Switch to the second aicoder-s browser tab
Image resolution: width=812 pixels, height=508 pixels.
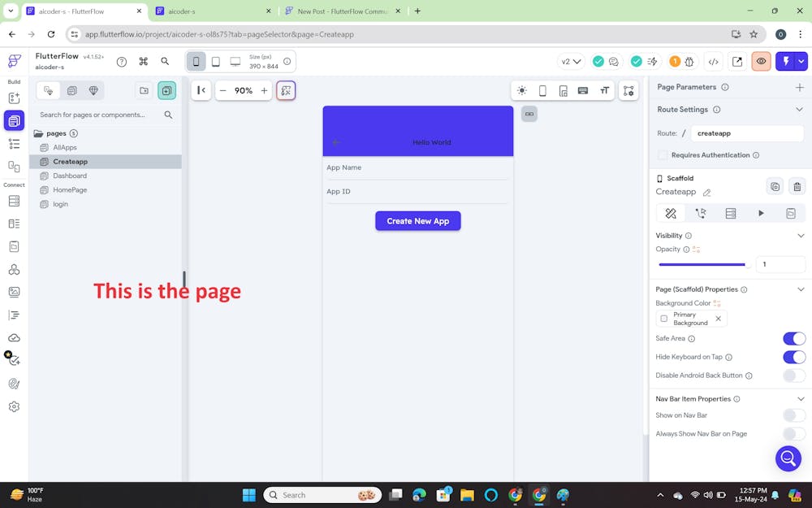(x=214, y=11)
